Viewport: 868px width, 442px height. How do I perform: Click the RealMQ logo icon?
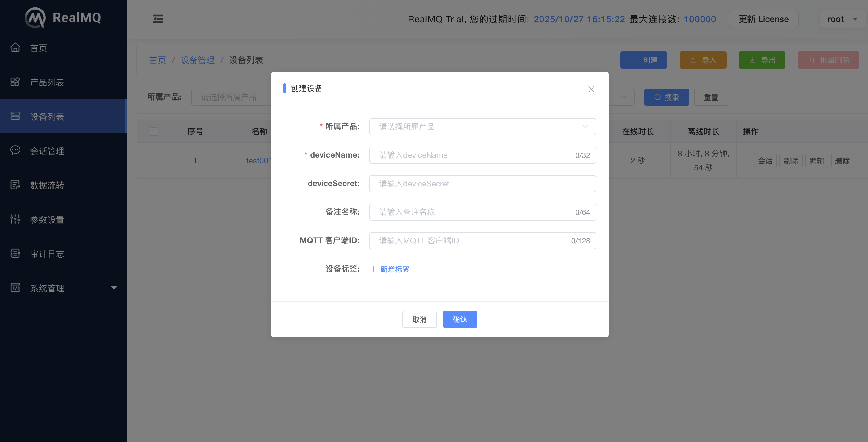(x=35, y=17)
